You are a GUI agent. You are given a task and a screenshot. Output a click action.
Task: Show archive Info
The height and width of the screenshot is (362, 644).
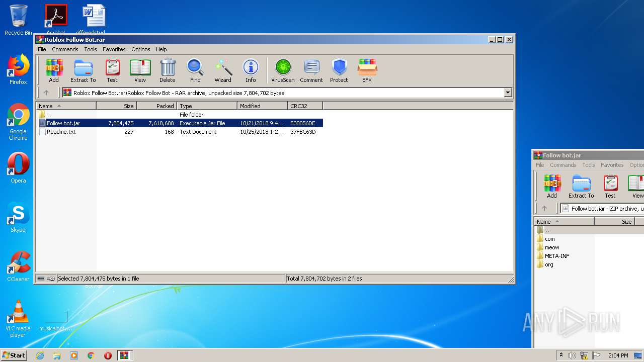[251, 71]
